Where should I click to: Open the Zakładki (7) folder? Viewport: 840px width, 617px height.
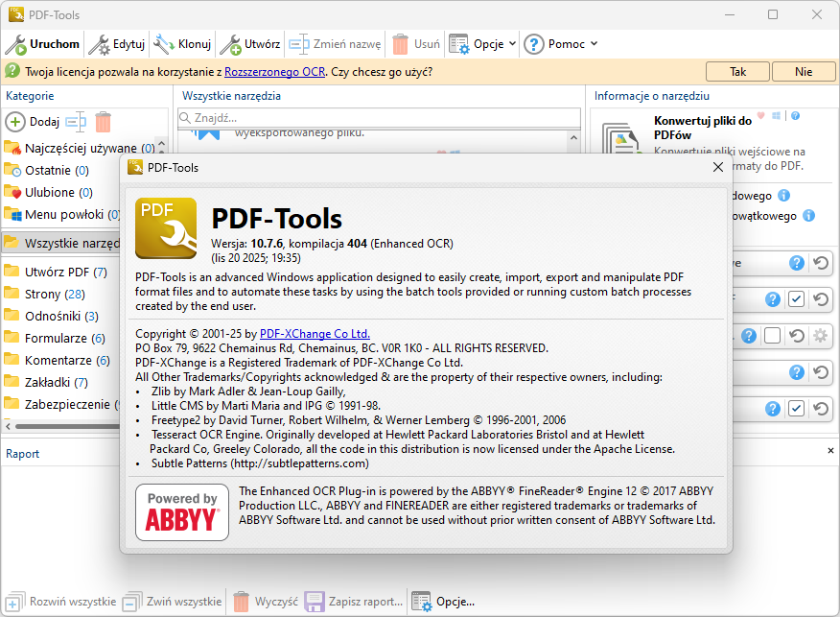pos(45,382)
